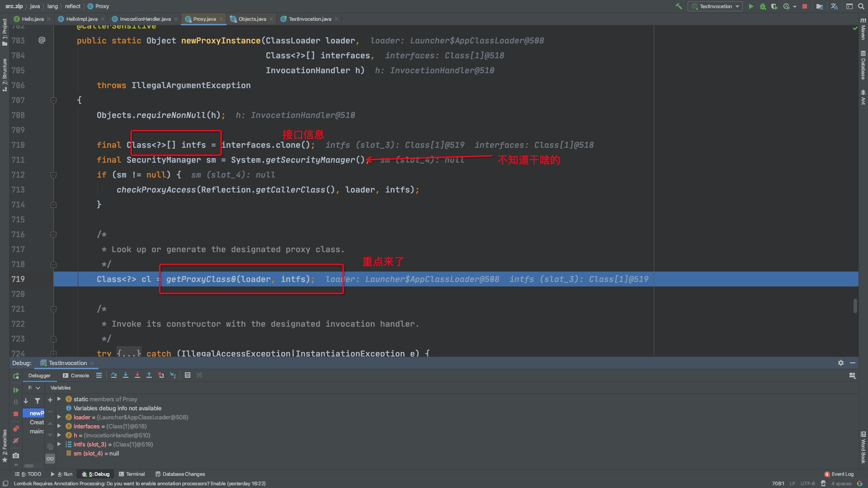Click the editor vertical scrollbar thumb
Viewport: 868px width, 488px height.
pos(855,306)
